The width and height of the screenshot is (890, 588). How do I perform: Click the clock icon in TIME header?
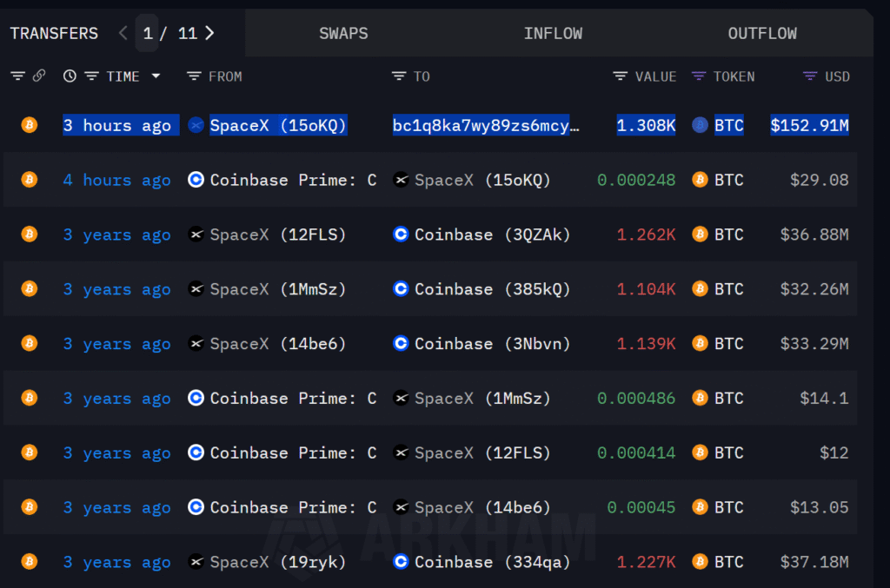pos(70,76)
